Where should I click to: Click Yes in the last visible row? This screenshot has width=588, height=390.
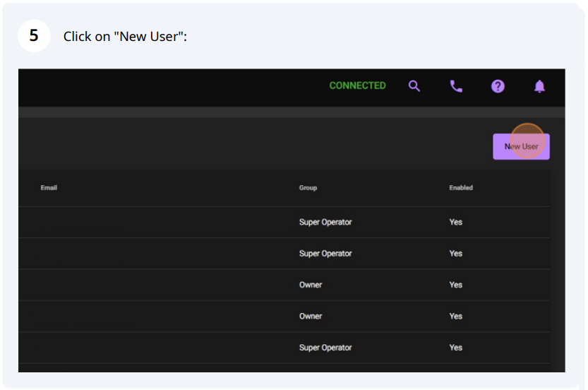click(455, 348)
